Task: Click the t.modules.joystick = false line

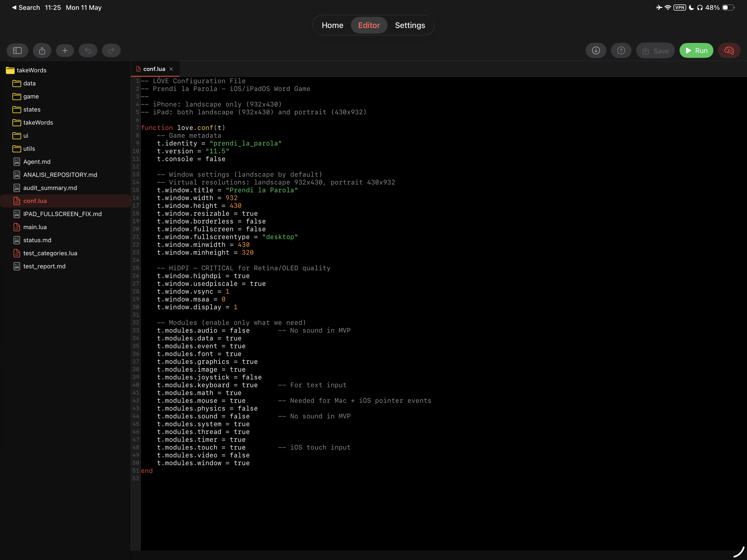Action: 209,377
